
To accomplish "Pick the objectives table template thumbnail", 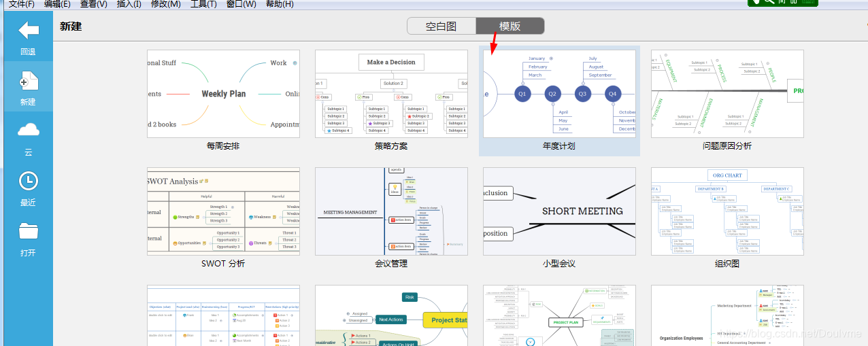I will click(x=223, y=315).
